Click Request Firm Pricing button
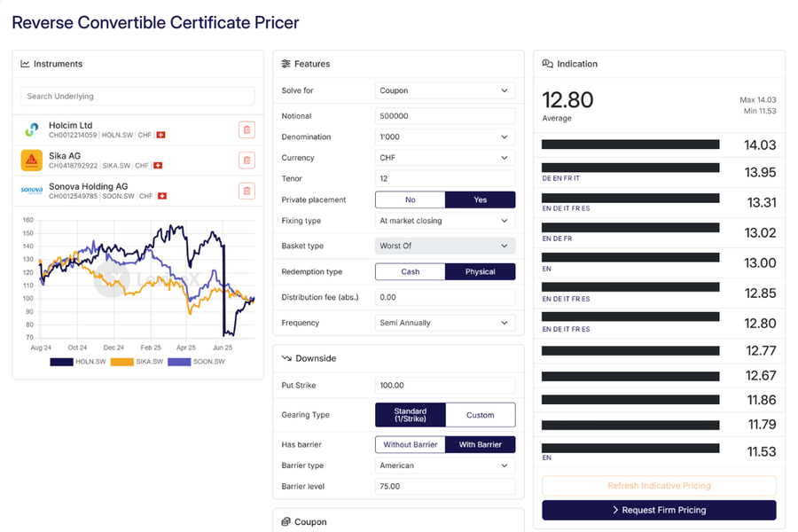 (x=659, y=510)
